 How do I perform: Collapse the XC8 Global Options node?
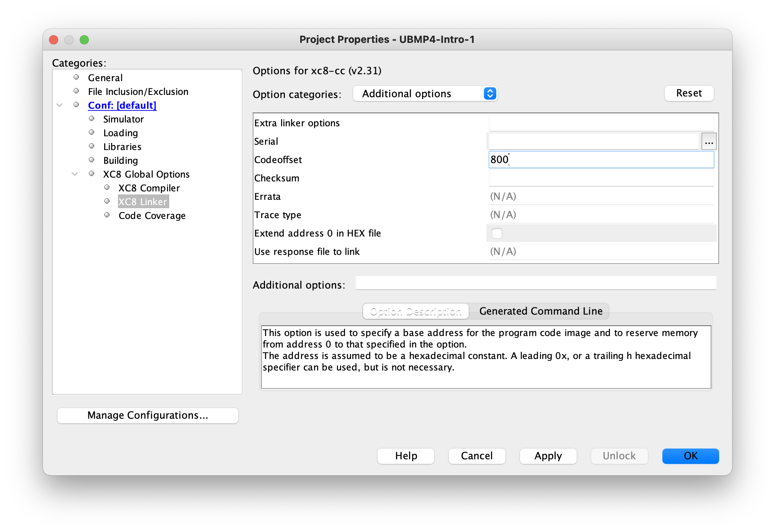pyautogui.click(x=75, y=174)
